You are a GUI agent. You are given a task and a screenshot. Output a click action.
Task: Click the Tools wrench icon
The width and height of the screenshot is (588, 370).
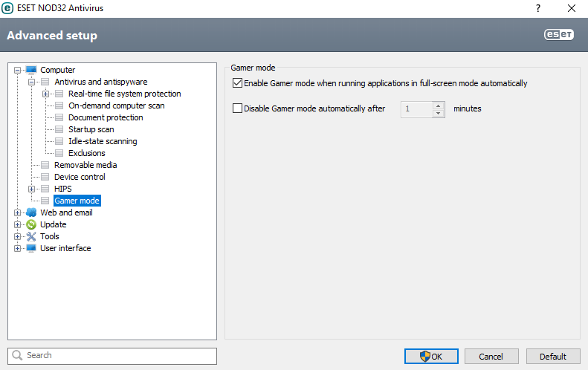(x=31, y=236)
